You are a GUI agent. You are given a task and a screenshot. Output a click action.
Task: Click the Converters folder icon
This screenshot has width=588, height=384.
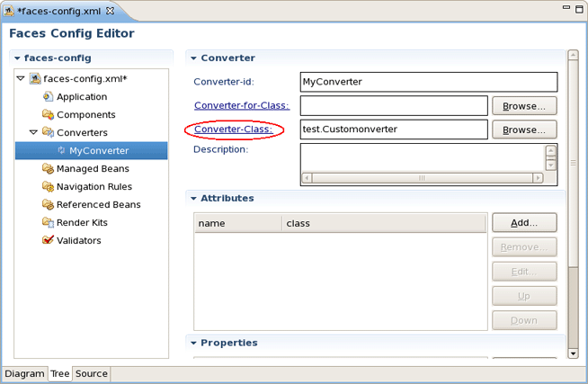coord(48,132)
